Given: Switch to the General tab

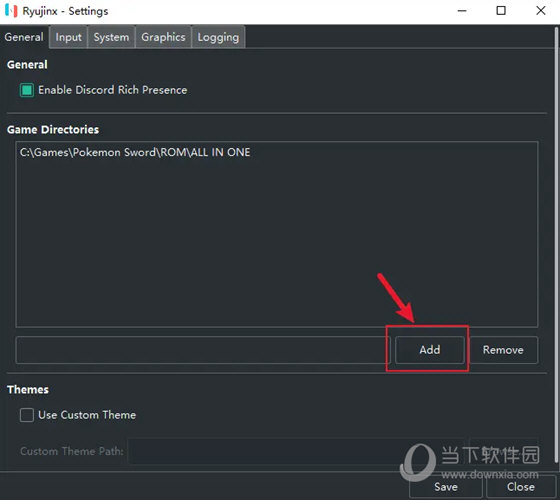Looking at the screenshot, I should click(x=24, y=37).
